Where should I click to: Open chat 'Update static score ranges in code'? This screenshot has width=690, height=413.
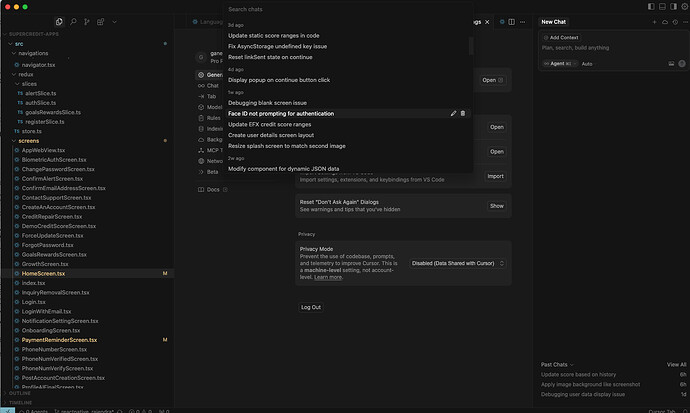[x=274, y=36]
